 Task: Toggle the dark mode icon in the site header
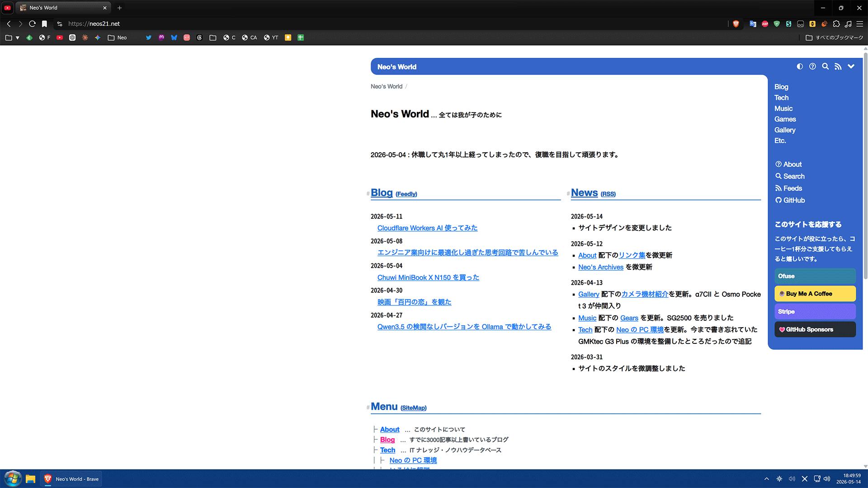tap(800, 66)
